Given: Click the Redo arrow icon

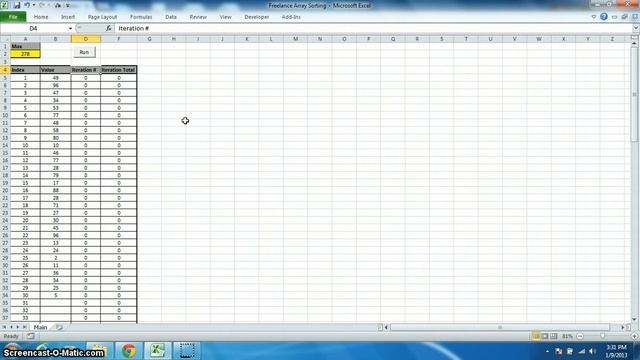Looking at the screenshot, I should [x=42, y=5].
